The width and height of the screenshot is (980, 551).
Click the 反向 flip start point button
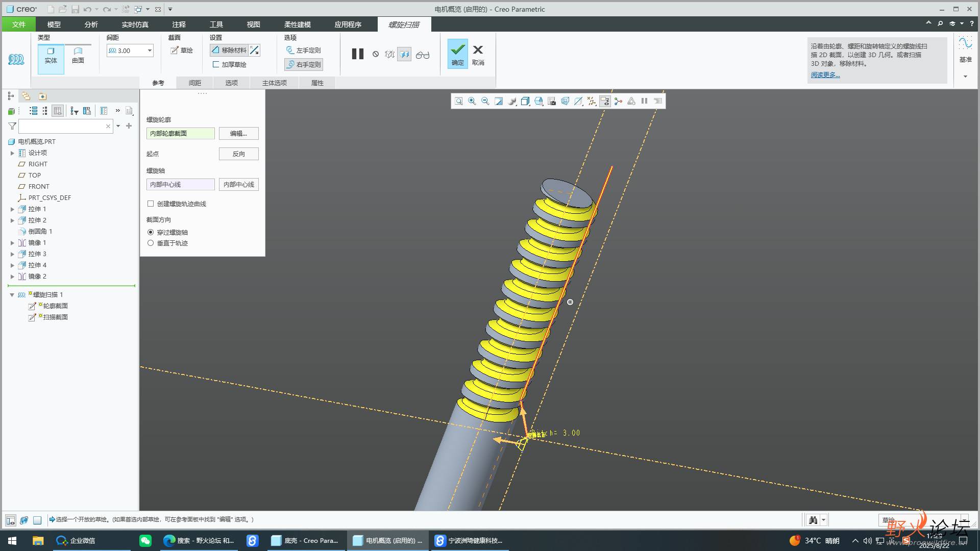tap(238, 154)
